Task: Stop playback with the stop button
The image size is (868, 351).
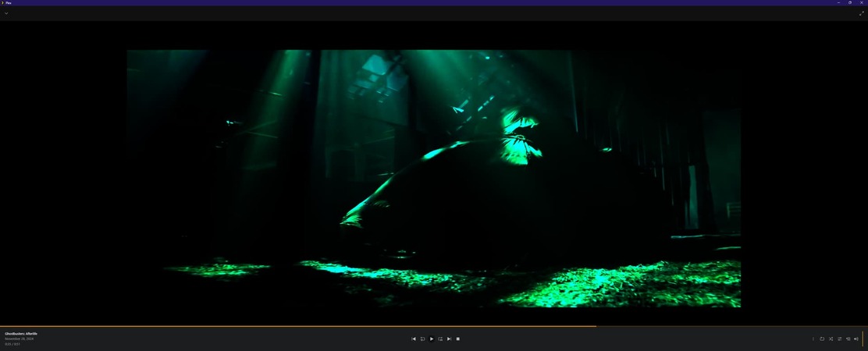Action: coord(457,339)
